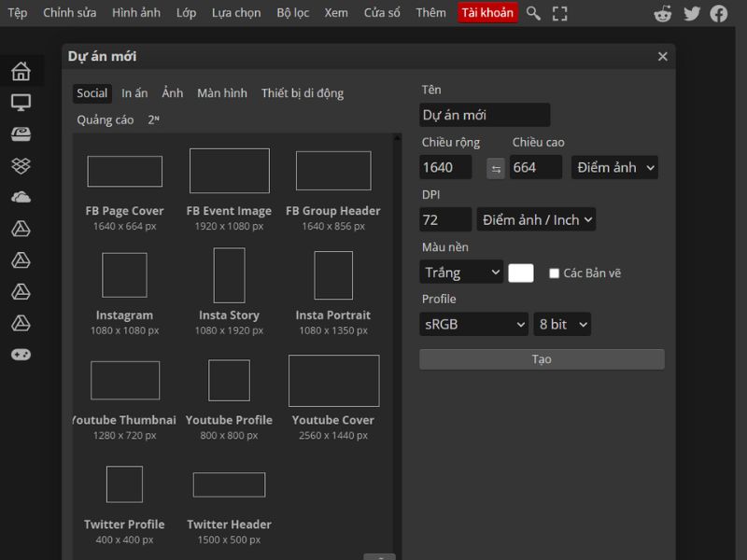Click the Chiều cao 664 field
747x560 pixels.
[x=535, y=167]
